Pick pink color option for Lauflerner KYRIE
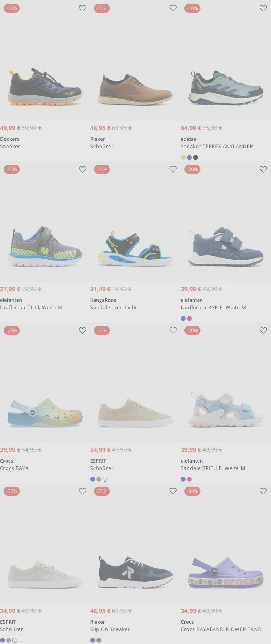Image resolution: width=271 pixels, height=644 pixels. (189, 318)
